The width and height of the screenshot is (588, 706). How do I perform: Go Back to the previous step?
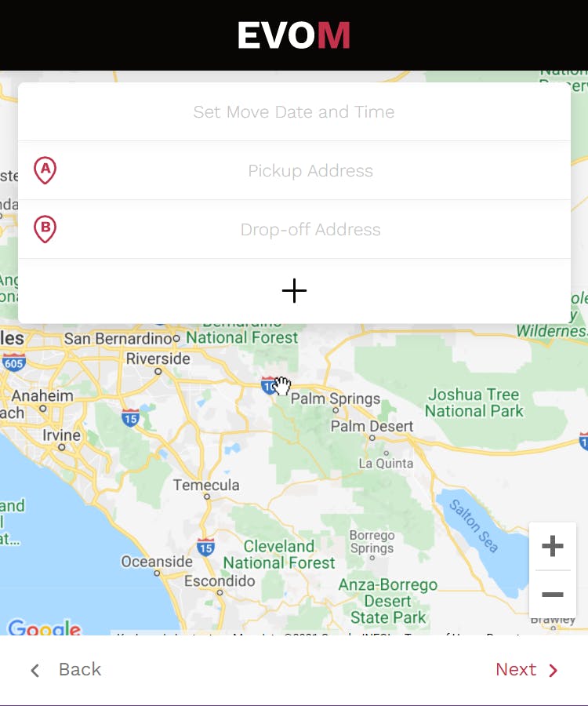coord(66,670)
